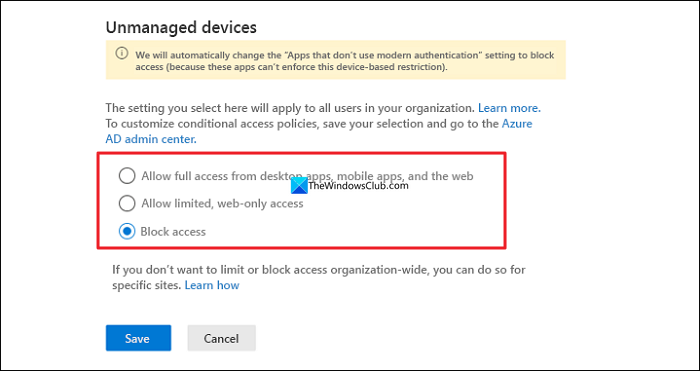Image resolution: width=700 pixels, height=371 pixels.
Task: Click the Cancel button
Action: pos(221,338)
